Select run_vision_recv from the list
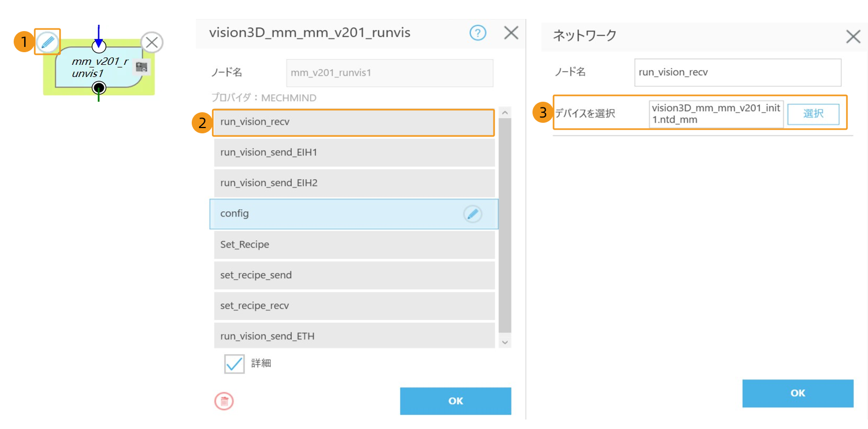Viewport: 868px width, 429px height. (353, 122)
